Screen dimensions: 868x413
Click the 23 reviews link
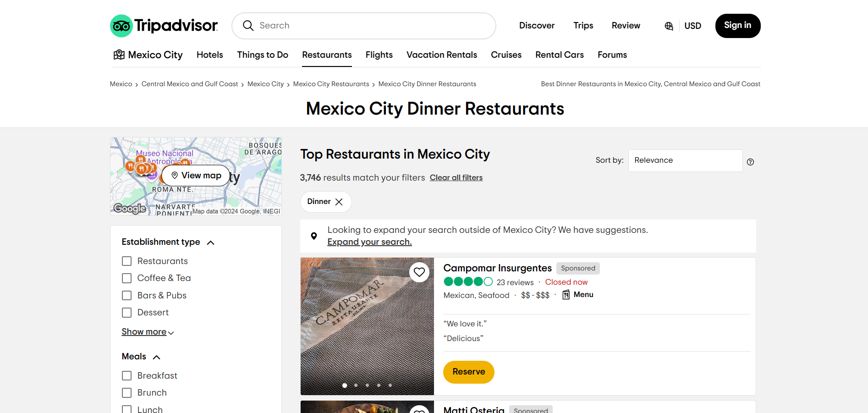[x=515, y=282]
